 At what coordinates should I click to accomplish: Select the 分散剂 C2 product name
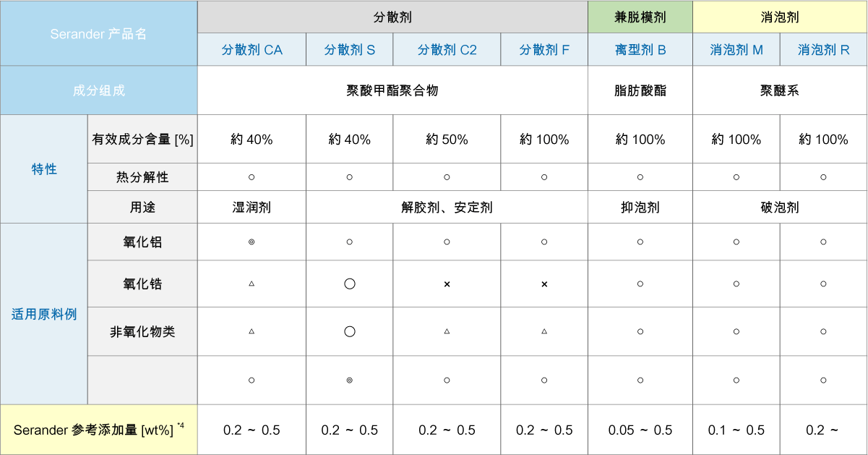(447, 50)
